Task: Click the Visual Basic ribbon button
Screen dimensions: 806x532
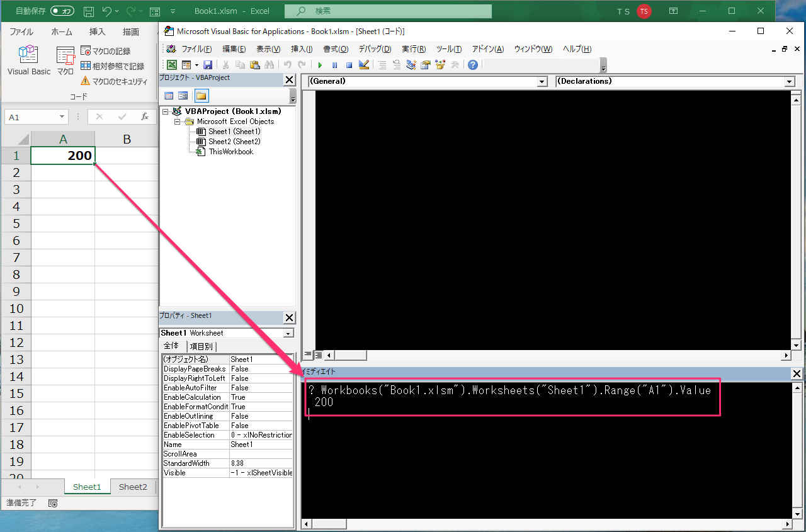Action: (29, 61)
